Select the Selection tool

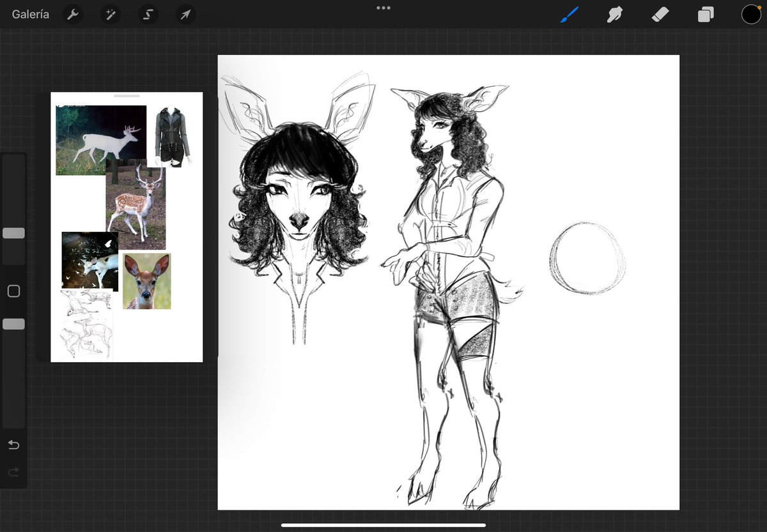(x=147, y=14)
